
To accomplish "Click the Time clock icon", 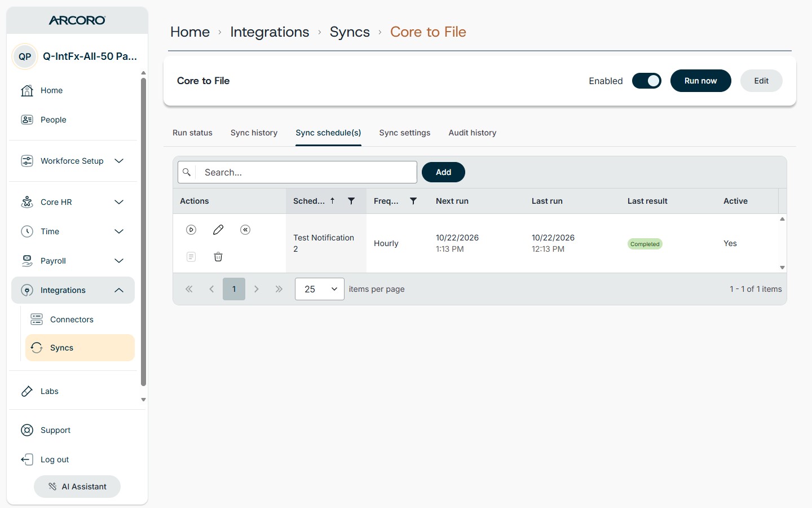I will pos(27,231).
